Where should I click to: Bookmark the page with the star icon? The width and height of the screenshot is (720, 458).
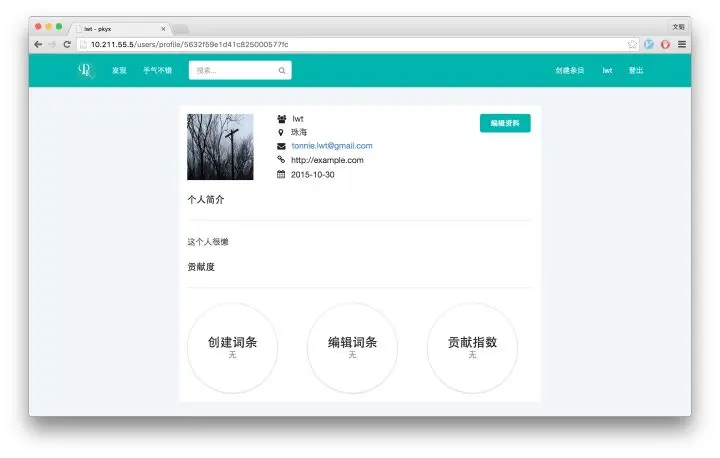632,45
